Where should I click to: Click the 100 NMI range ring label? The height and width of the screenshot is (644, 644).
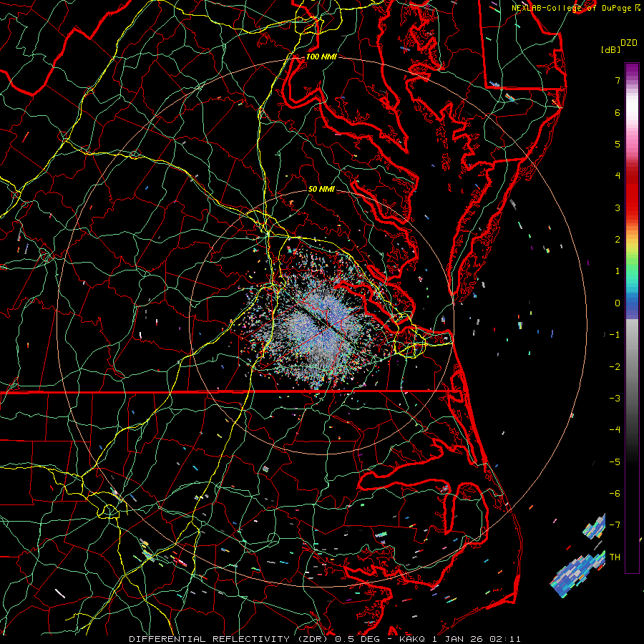pyautogui.click(x=321, y=57)
